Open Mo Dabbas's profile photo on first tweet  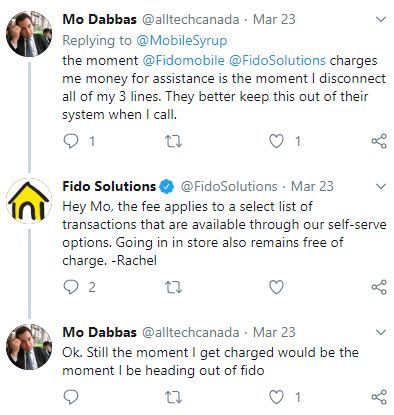coord(29,34)
